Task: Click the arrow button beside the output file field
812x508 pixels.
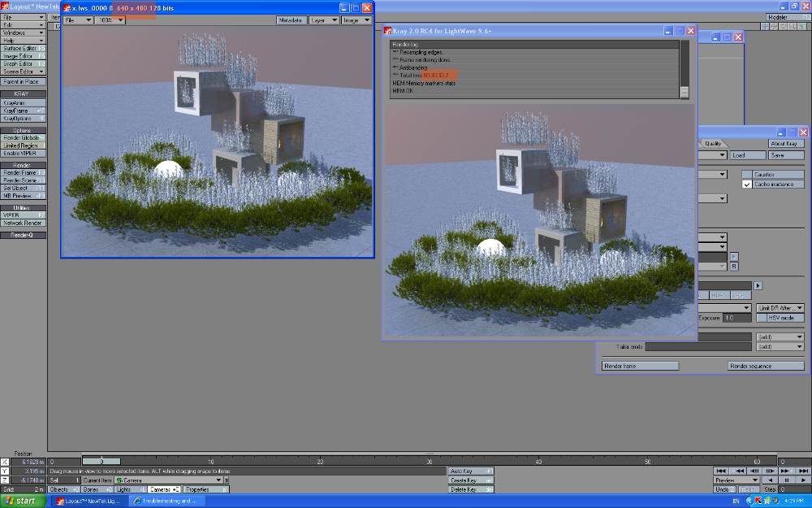Action: [758, 285]
